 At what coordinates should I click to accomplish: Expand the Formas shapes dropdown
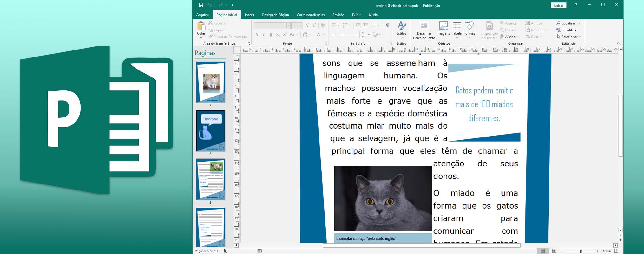coord(469,38)
